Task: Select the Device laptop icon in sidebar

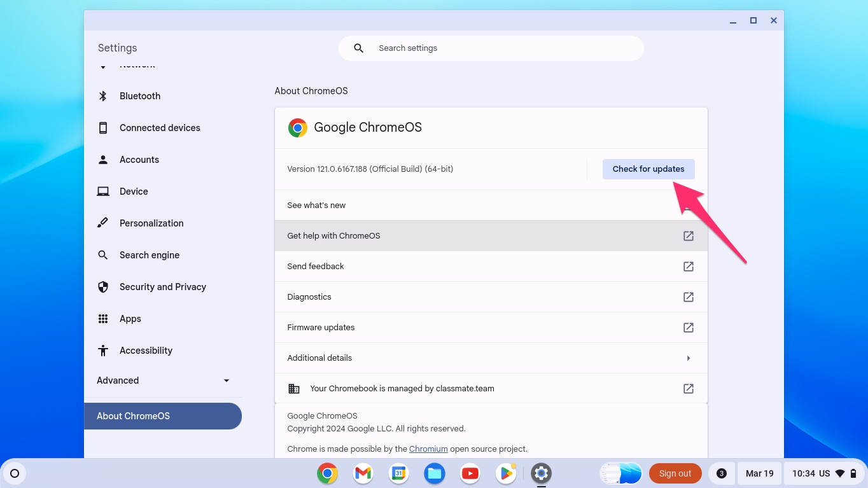Action: click(102, 192)
